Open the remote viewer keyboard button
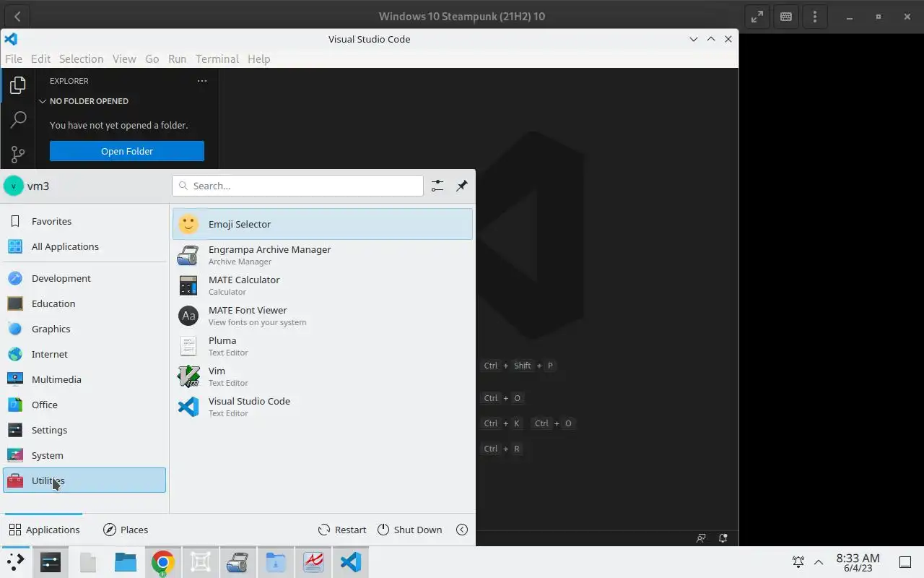This screenshot has width=924, height=578. (786, 16)
